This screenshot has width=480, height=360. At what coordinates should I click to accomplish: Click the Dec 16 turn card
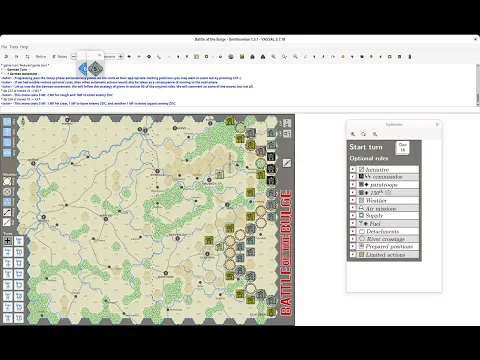pyautogui.click(x=402, y=147)
